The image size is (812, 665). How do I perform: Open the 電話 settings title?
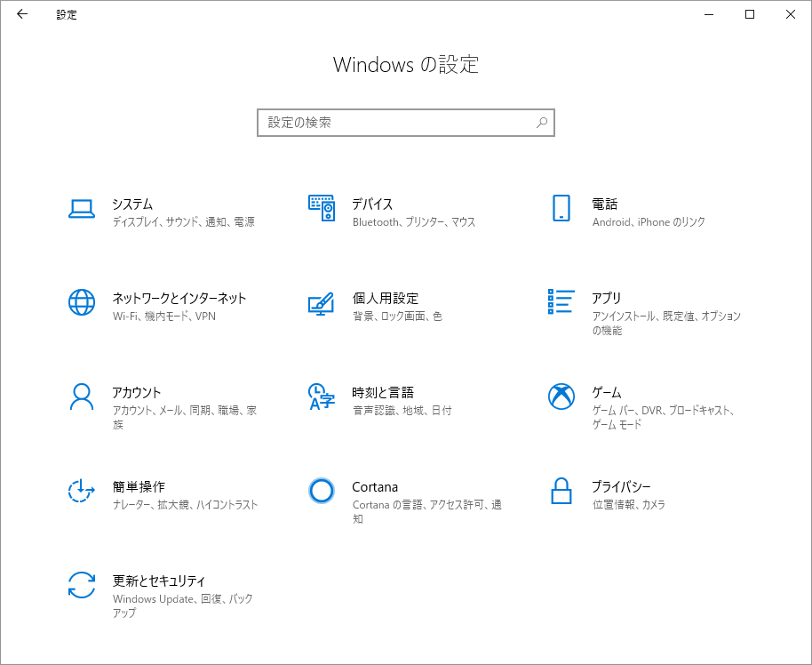605,204
